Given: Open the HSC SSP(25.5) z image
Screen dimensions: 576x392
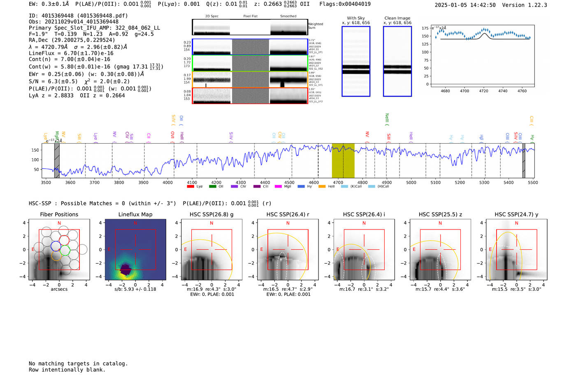Looking at the screenshot, I should 440,250.
